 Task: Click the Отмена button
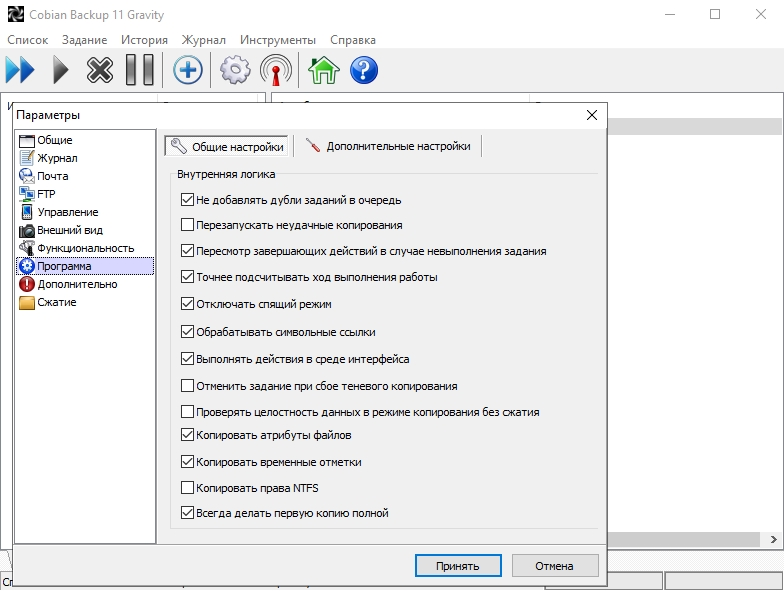point(554,566)
